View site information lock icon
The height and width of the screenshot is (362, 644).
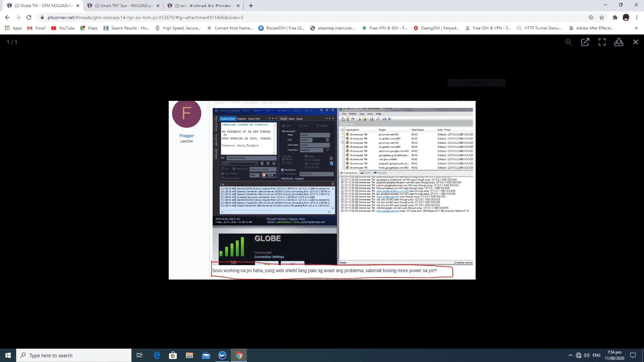pyautogui.click(x=42, y=17)
